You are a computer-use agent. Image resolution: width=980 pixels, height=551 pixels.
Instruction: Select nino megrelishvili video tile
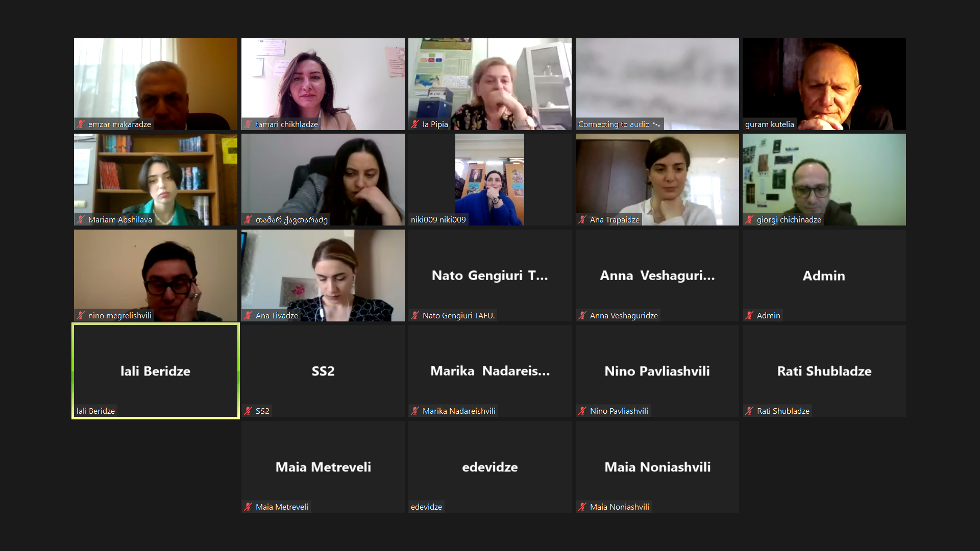click(156, 275)
